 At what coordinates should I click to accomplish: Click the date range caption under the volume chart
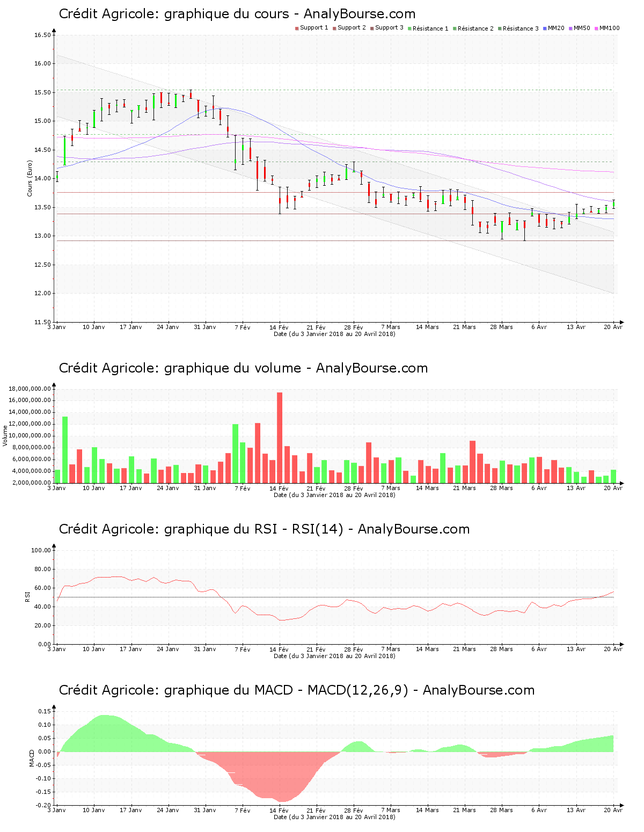(x=334, y=495)
